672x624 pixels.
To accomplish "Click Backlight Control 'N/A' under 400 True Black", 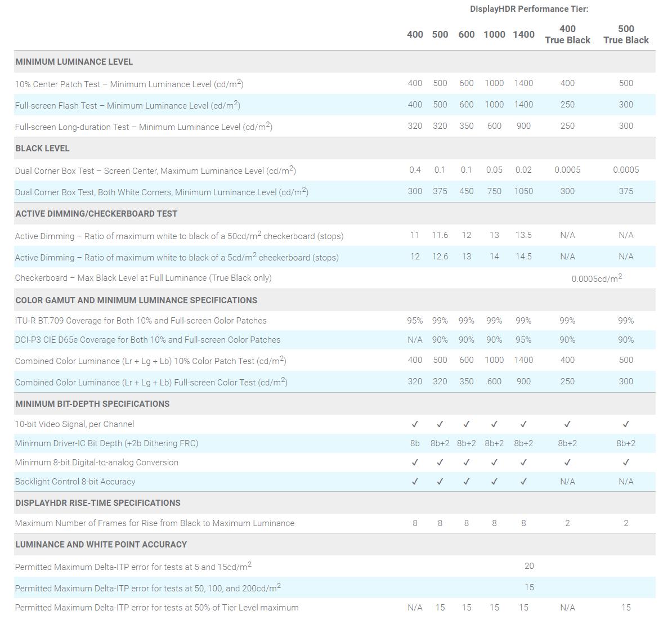I will pos(567,482).
